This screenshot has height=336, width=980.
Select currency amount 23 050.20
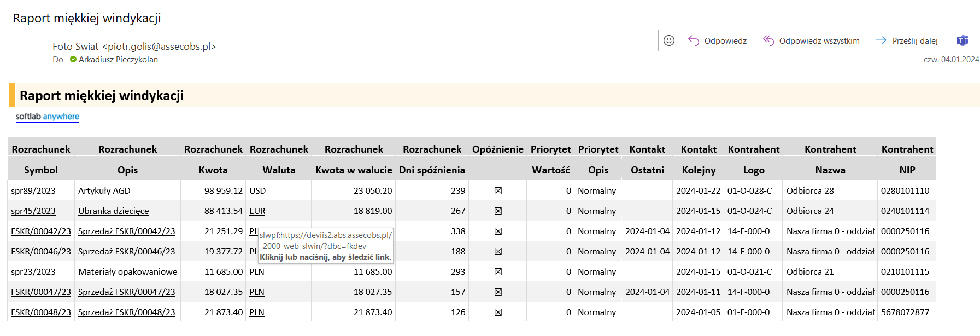373,191
